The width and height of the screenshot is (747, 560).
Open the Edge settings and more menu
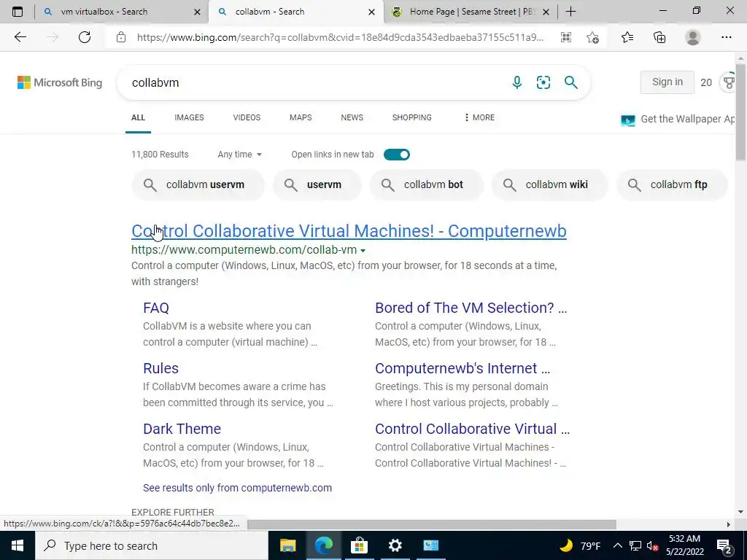tap(726, 37)
